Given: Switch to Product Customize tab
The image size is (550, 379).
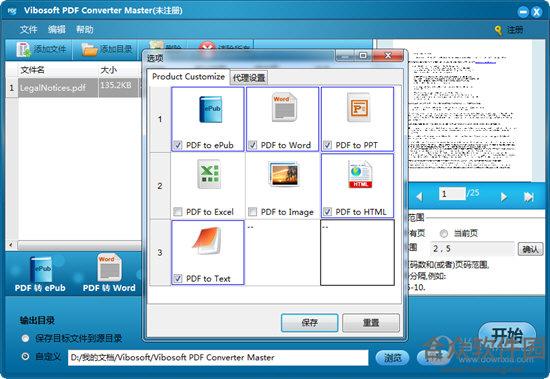Looking at the screenshot, I should pos(188,77).
